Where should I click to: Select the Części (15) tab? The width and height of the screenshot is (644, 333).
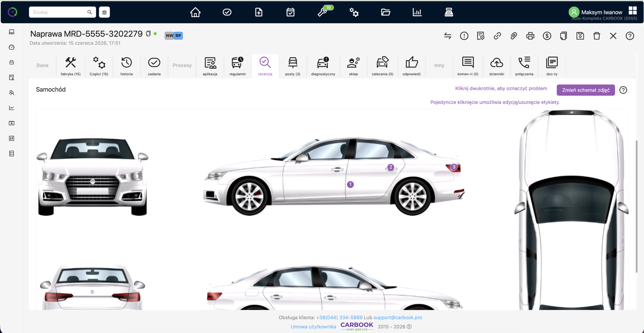tap(99, 66)
